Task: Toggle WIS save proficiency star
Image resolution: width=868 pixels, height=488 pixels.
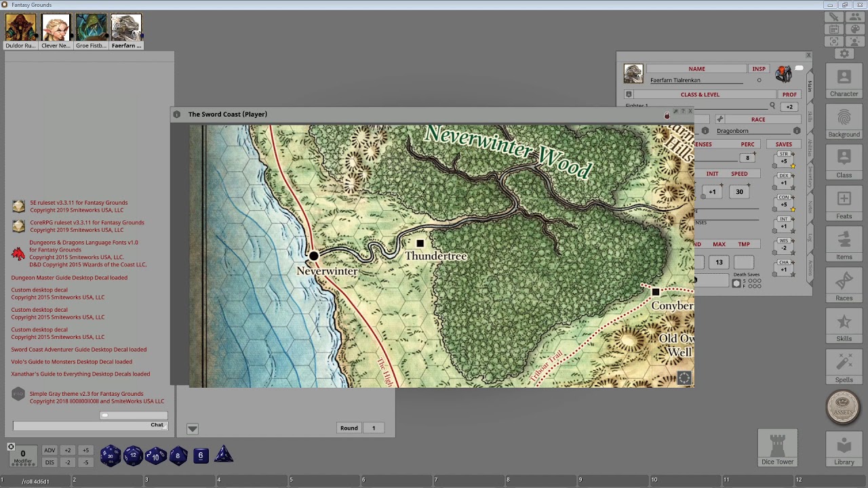Action: (792, 253)
